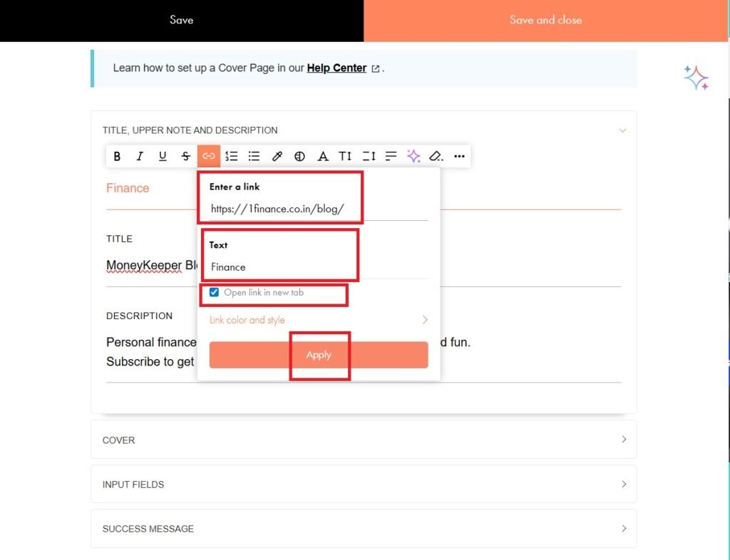Click the Apply button
Image resolution: width=730 pixels, height=560 pixels.
(x=318, y=355)
